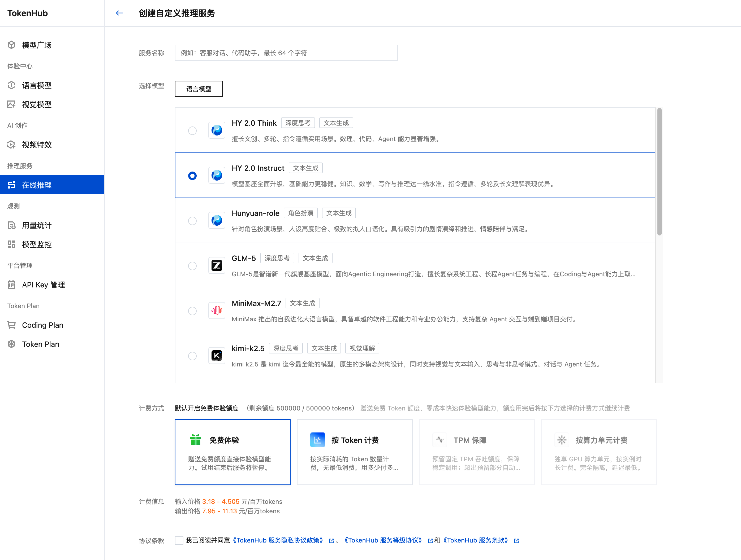Screen dimensions: 741x560
Task: Open 用量统计 via its icon
Action: [12, 225]
